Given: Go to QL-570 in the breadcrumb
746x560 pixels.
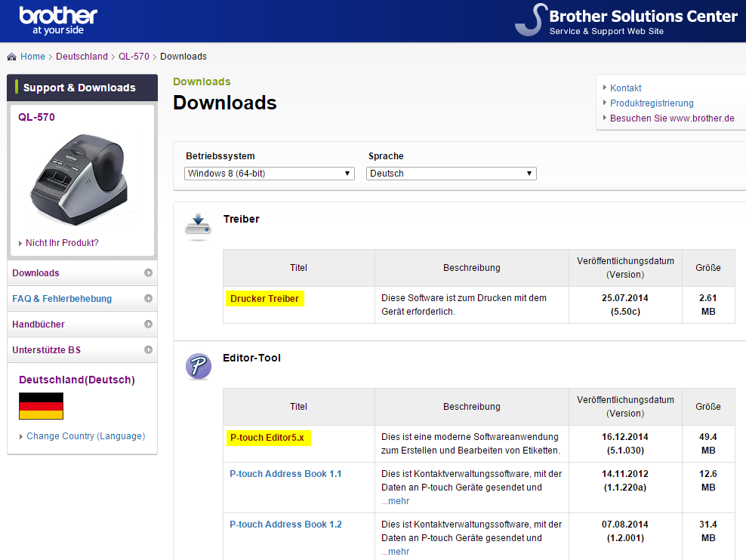Looking at the screenshot, I should [x=134, y=57].
